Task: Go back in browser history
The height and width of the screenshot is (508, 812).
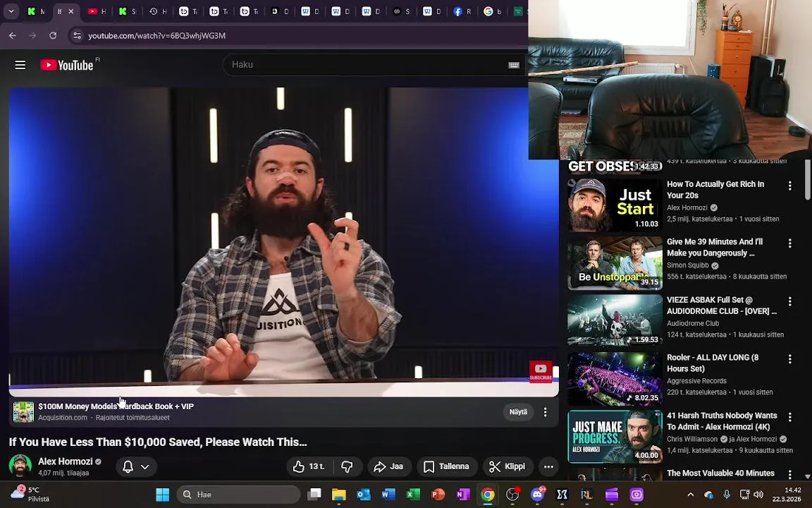Action: [13, 36]
